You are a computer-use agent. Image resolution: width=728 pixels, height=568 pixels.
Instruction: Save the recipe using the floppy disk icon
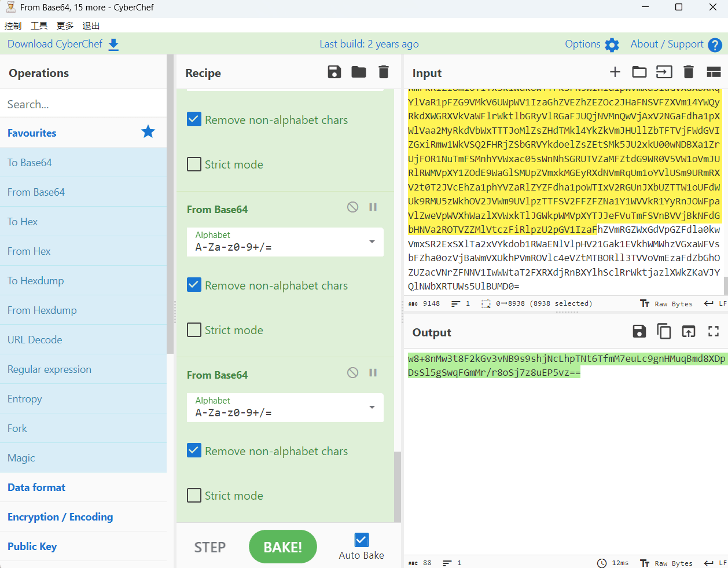(334, 72)
